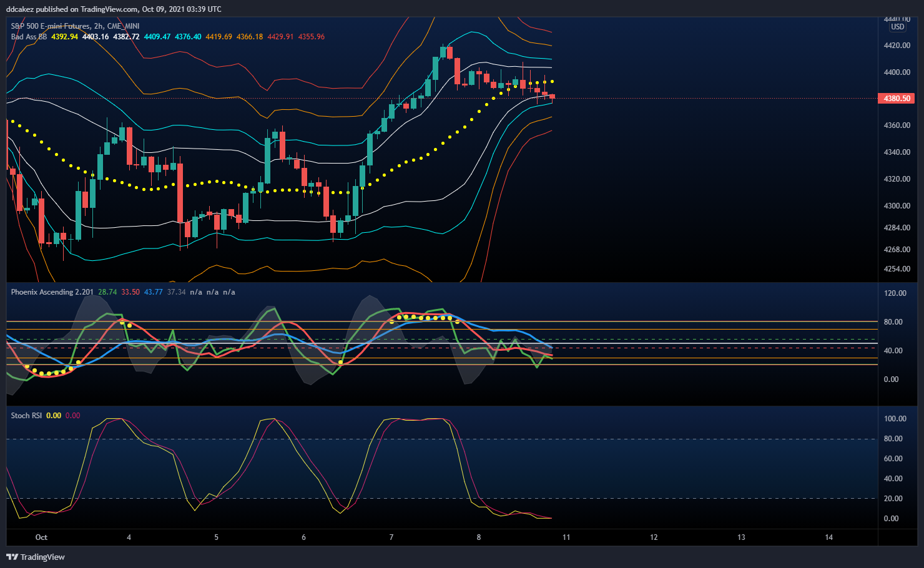Click the 60.00 label on Stoch RSI axis
The width and height of the screenshot is (924, 568).
point(893,459)
